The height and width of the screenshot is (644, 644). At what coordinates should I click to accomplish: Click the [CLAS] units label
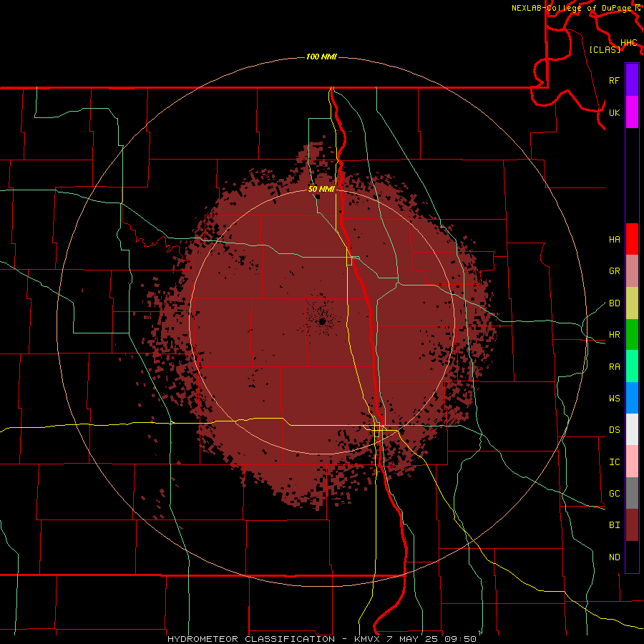click(605, 49)
